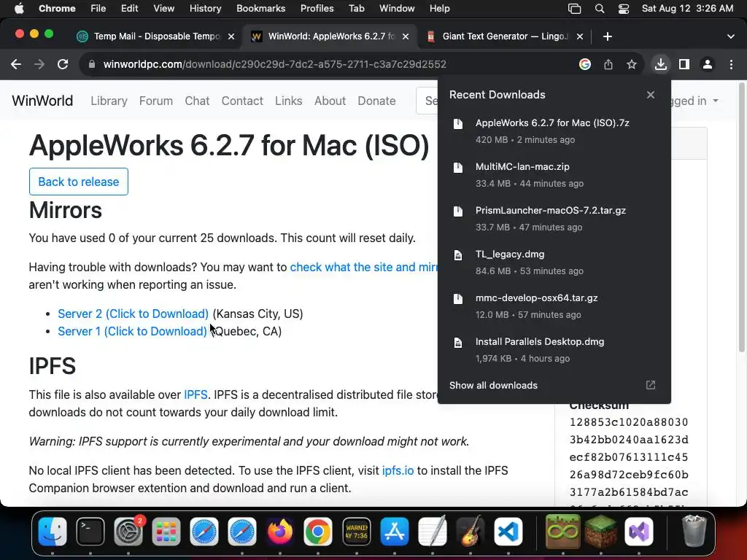Open the Profiles menu
The image size is (747, 560).
coord(317,9)
